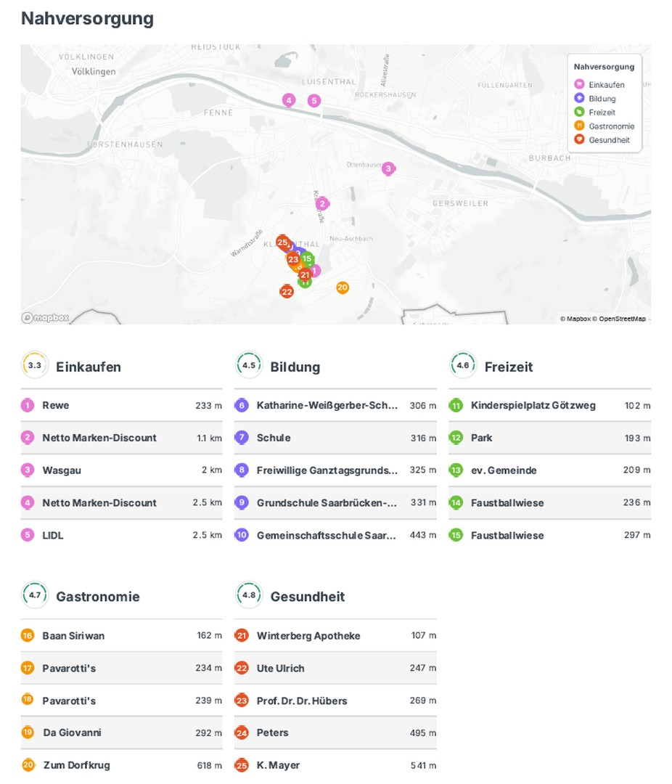Select orange map marker 20

click(x=342, y=287)
